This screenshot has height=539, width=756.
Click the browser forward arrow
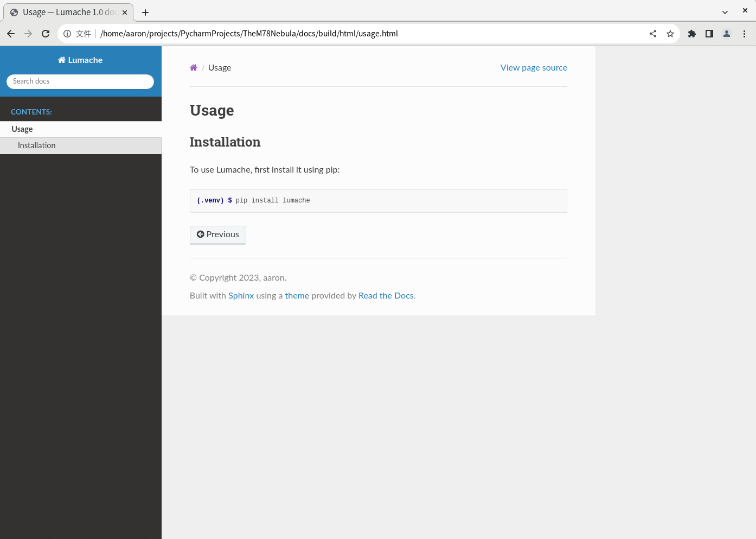click(28, 34)
